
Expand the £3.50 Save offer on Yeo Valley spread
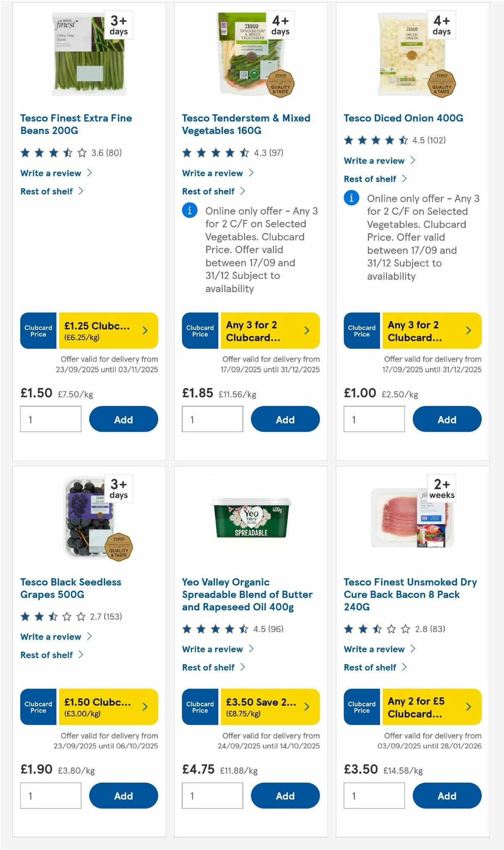(x=269, y=707)
